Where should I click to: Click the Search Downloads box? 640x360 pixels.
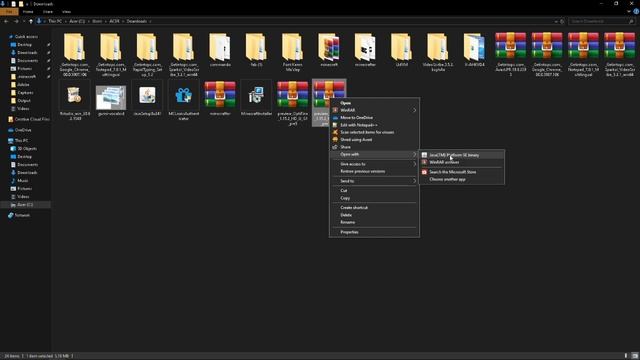pyautogui.click(x=602, y=21)
